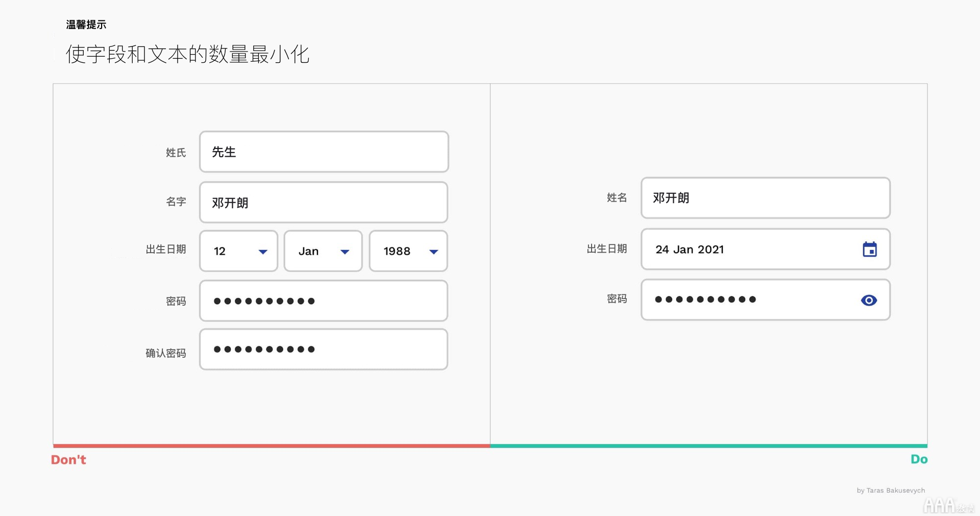Screen dimensions: 980x516
Task: Click the 姓名 field in Do panel
Action: point(766,198)
